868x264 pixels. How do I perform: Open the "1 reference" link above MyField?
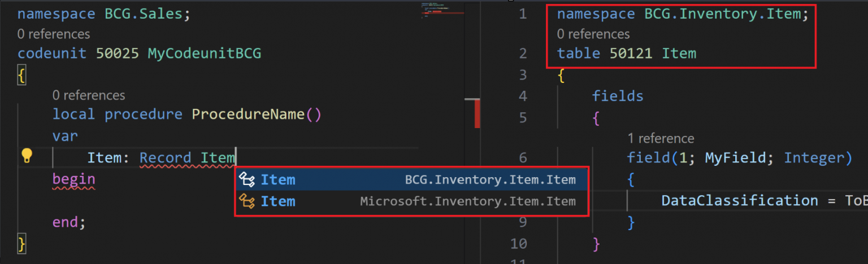coord(661,138)
